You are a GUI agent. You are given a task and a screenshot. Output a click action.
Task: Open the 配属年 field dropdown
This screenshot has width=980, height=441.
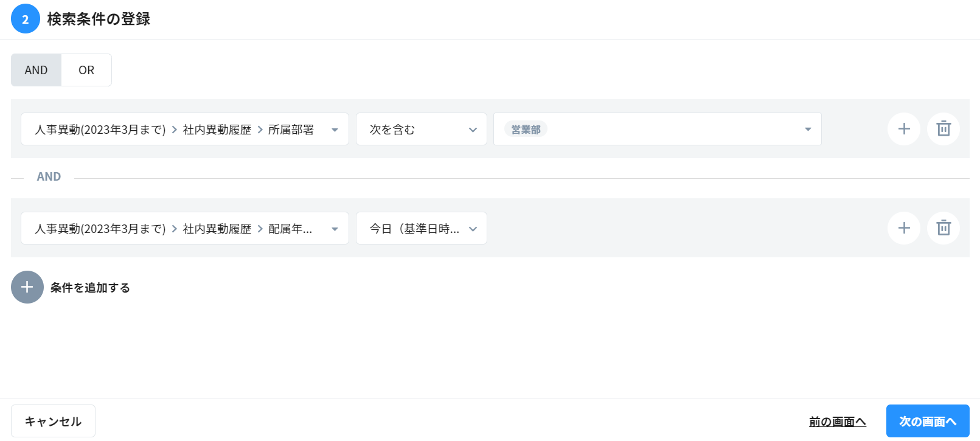184,228
